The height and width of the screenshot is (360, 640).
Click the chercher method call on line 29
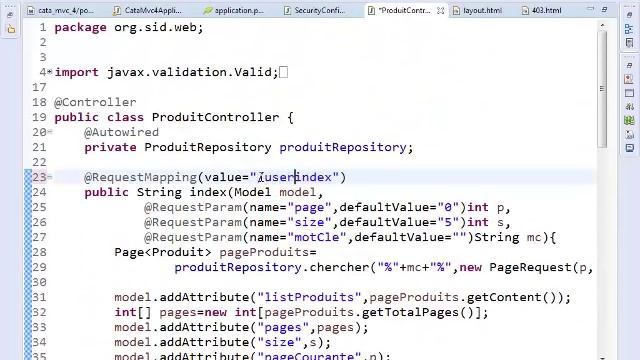339,267
